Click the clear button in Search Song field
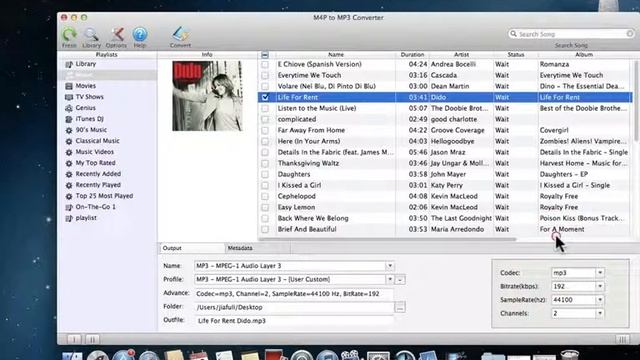 [x=630, y=34]
